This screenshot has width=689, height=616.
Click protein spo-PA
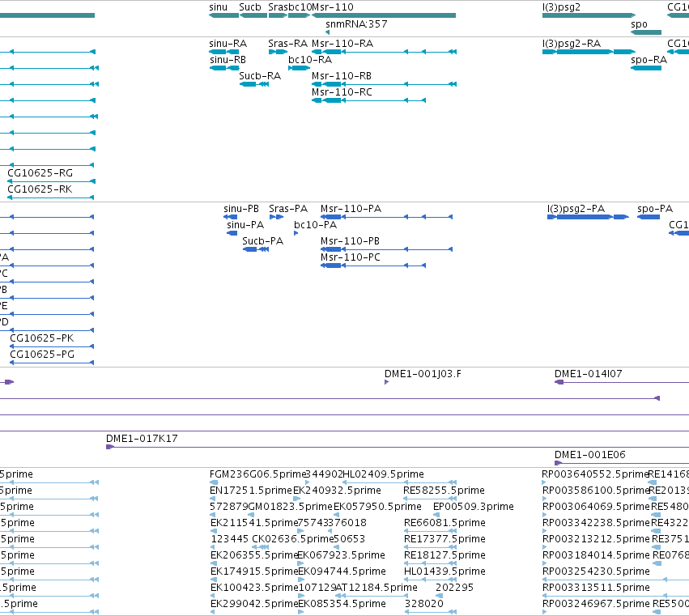(x=649, y=217)
